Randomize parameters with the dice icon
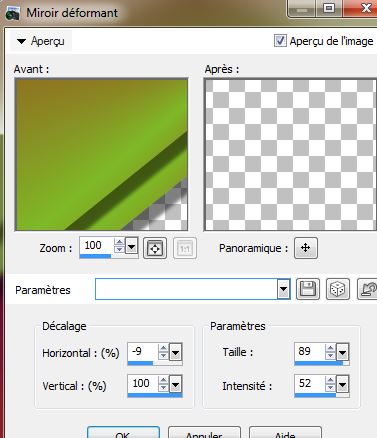 tap(338, 289)
